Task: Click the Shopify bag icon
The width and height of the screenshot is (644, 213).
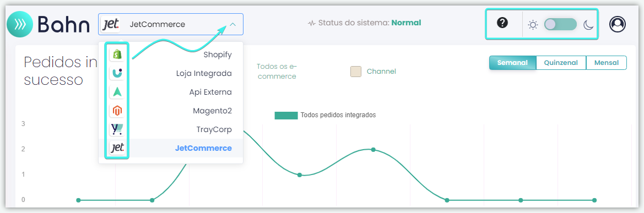Action: [x=117, y=54]
